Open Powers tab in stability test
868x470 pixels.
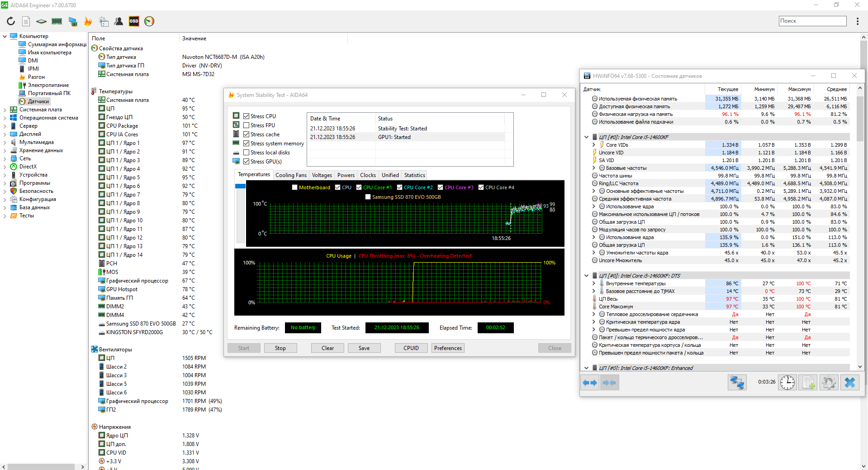tap(346, 175)
